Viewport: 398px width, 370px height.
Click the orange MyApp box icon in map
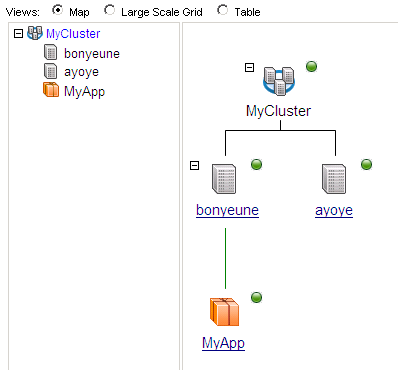pos(224,312)
